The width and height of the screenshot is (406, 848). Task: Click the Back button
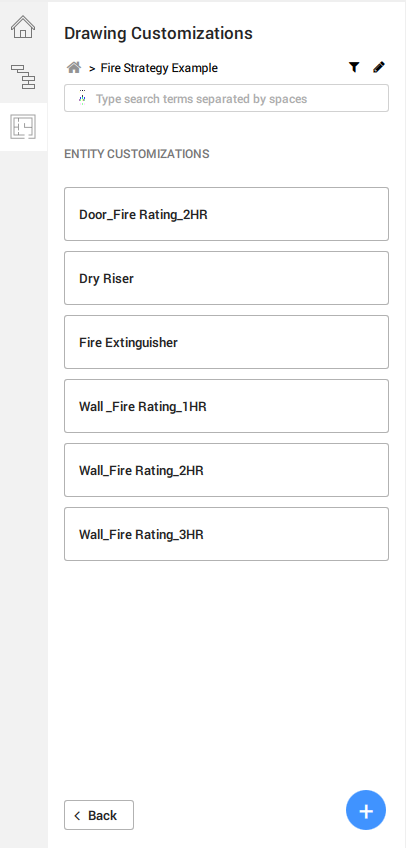99,815
